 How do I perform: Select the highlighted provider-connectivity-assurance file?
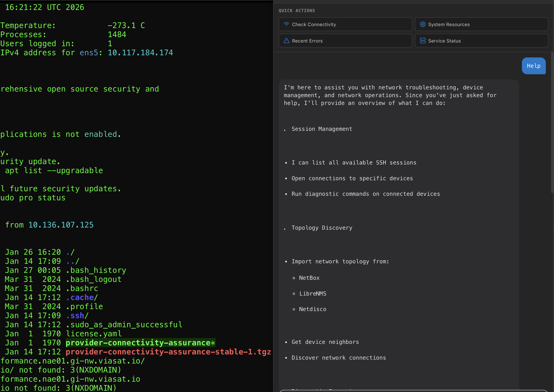pos(140,343)
